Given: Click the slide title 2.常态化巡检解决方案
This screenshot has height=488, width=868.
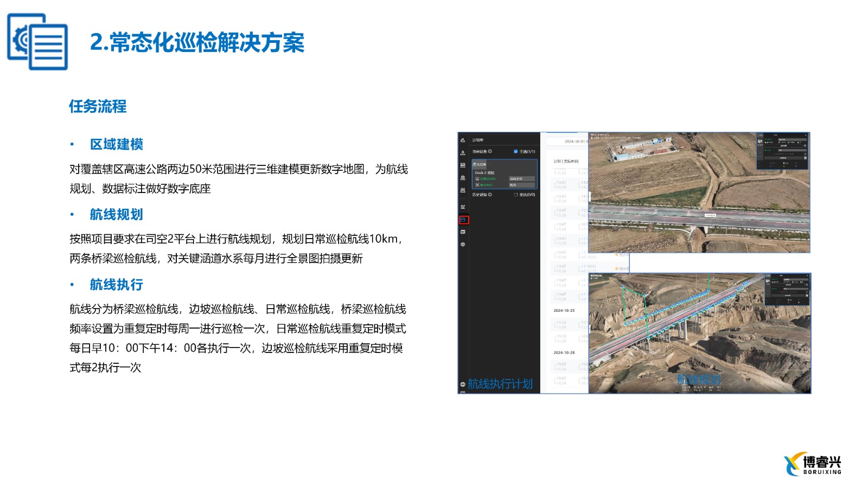Looking at the screenshot, I should click(x=197, y=42).
